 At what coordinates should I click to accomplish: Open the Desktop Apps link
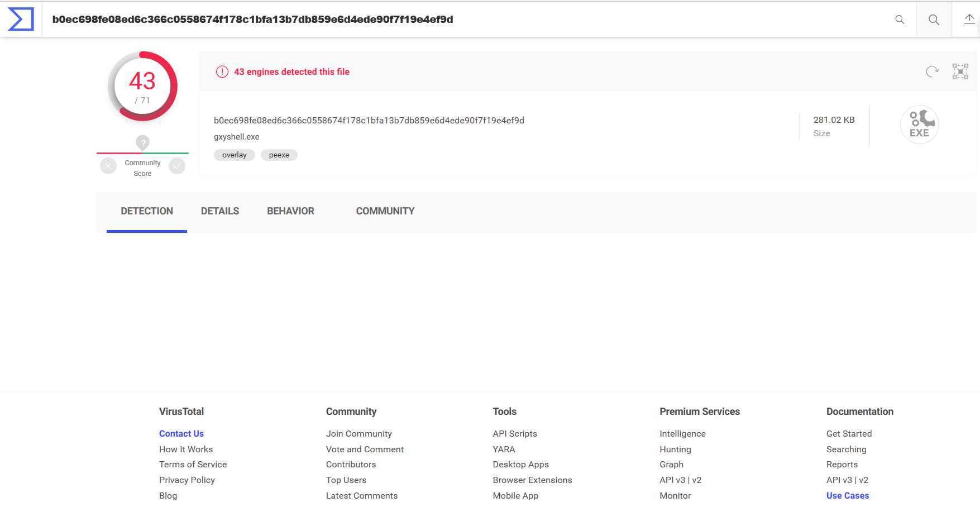(x=521, y=465)
